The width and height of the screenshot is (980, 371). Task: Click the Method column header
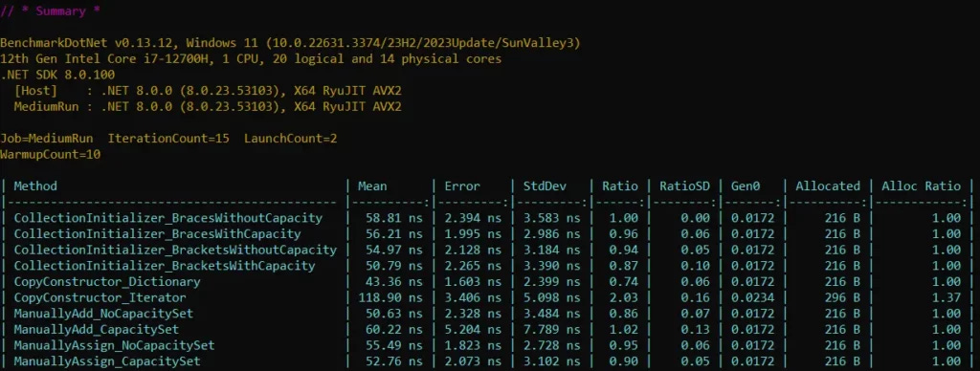coord(35,186)
